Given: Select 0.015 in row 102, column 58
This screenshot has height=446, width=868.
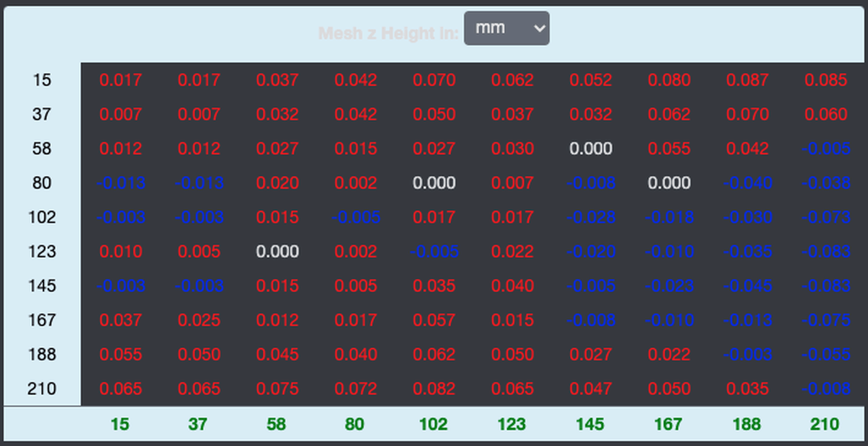Looking at the screenshot, I should pyautogui.click(x=278, y=217).
